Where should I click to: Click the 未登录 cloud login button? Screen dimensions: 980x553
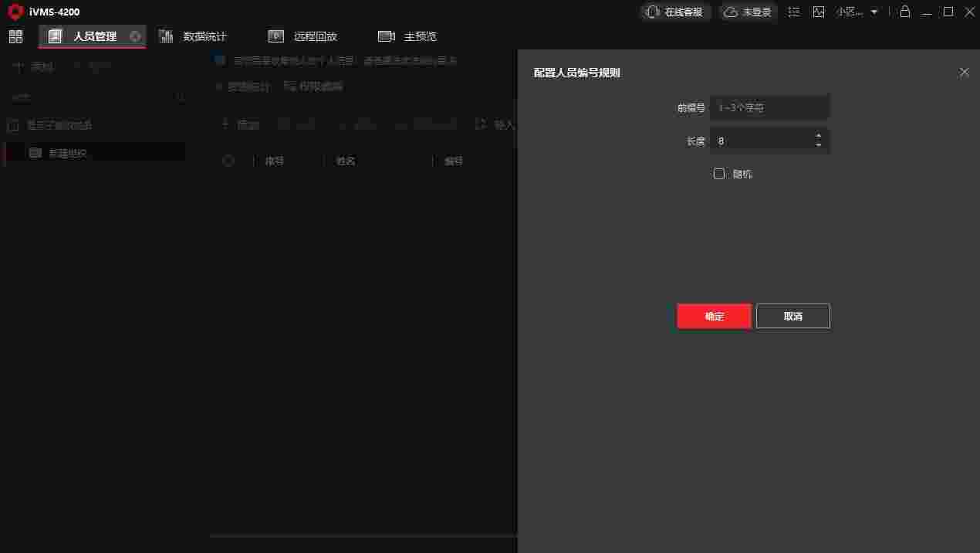tap(748, 12)
